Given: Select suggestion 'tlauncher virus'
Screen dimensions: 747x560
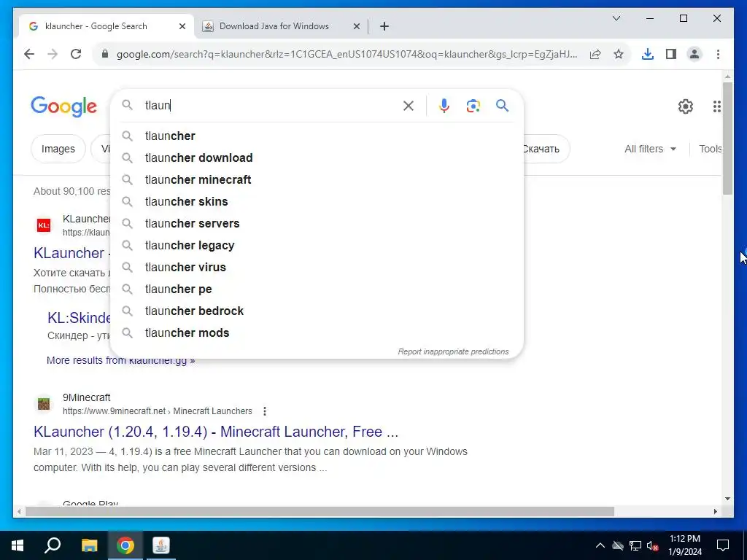Looking at the screenshot, I should click(x=317, y=267).
